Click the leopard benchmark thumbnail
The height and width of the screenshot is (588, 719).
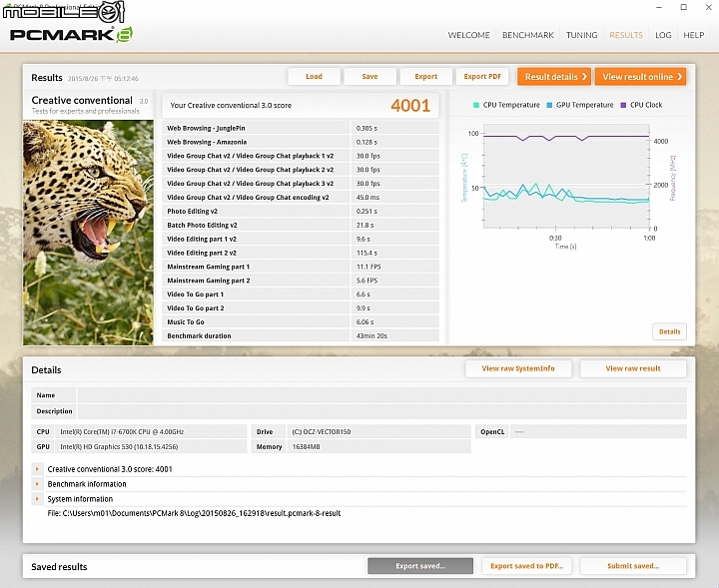point(89,233)
